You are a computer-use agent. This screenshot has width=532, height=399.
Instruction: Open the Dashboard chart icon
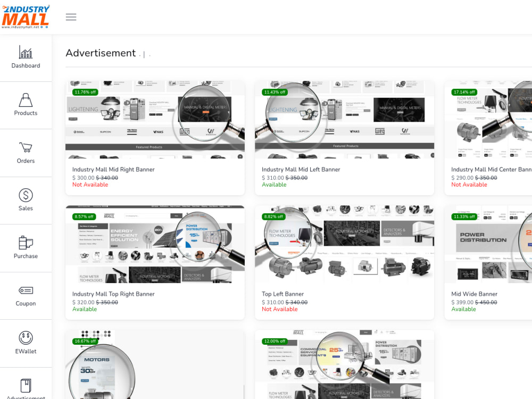pos(26,52)
